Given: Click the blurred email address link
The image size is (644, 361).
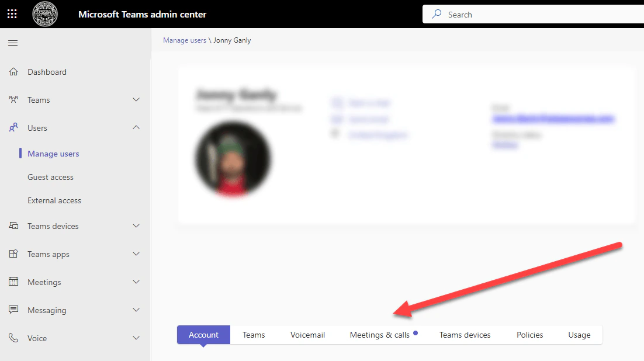Looking at the screenshot, I should click(553, 119).
